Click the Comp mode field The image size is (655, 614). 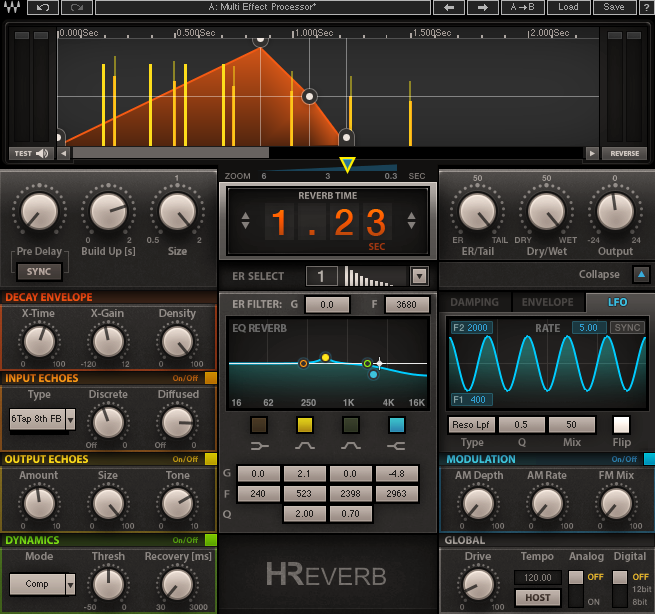point(37,584)
